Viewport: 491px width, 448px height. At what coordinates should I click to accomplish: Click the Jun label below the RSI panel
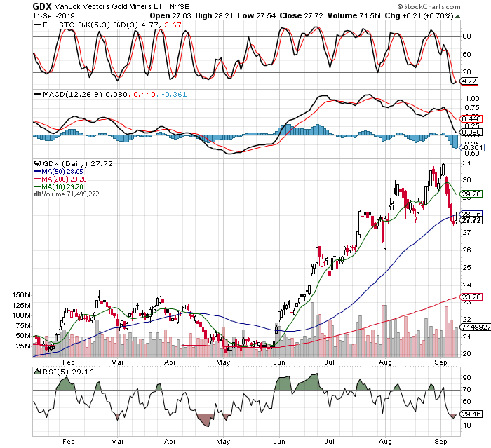279,442
